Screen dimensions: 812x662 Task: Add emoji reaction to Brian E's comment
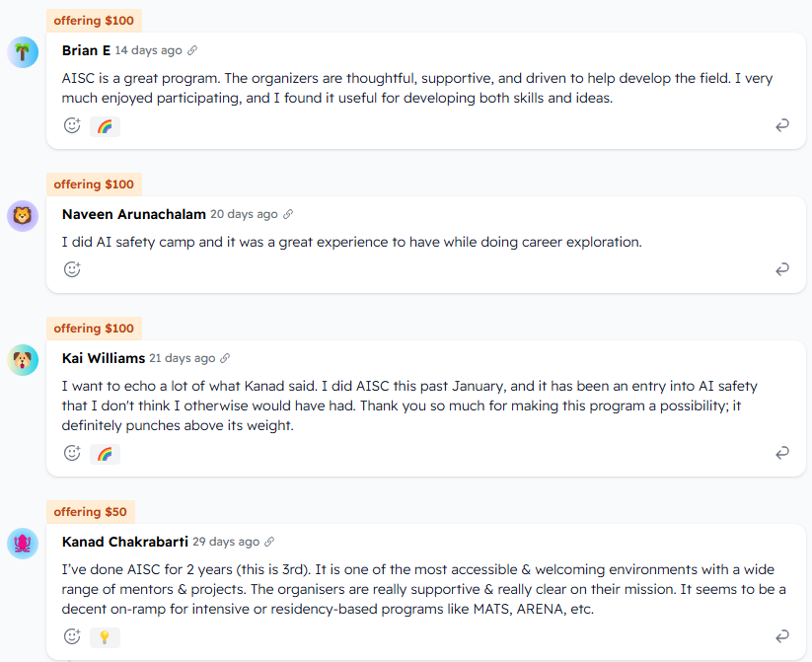click(72, 125)
